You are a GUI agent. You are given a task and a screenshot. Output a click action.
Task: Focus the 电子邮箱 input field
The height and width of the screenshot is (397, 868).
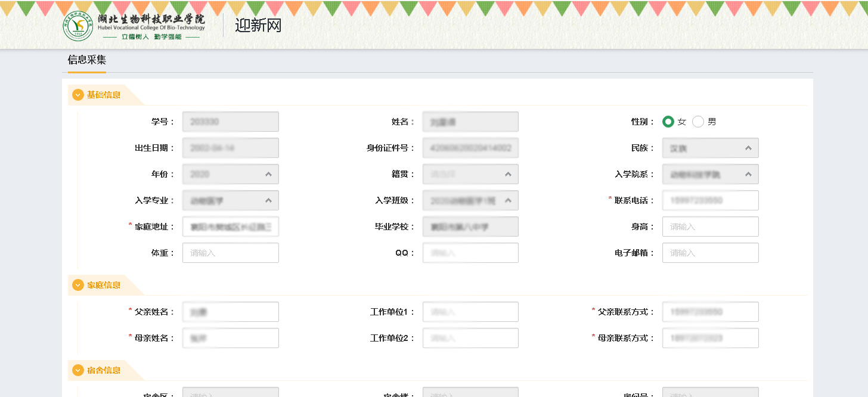710,253
